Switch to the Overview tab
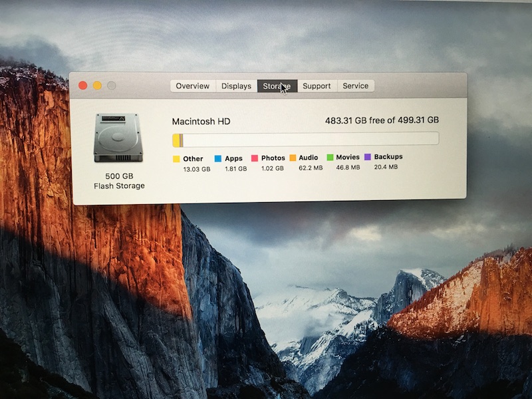 193,86
